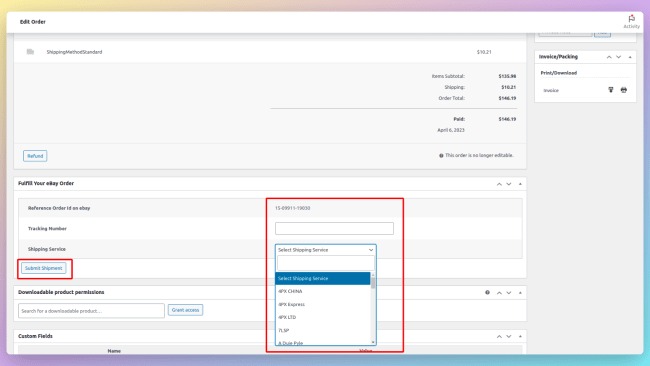Choose the highlighted Select Shipping Service option
The width and height of the screenshot is (650, 366).
(323, 279)
